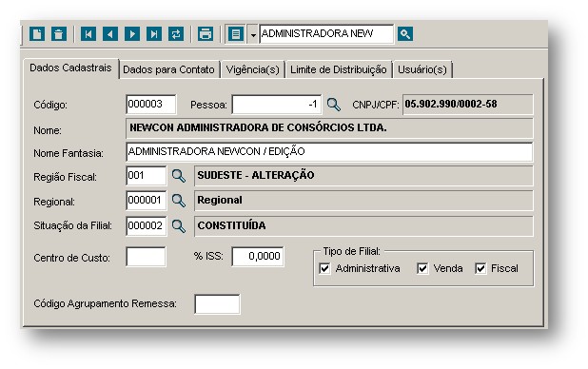The image size is (588, 369).
Task: Go to the first record
Action: [x=88, y=34]
